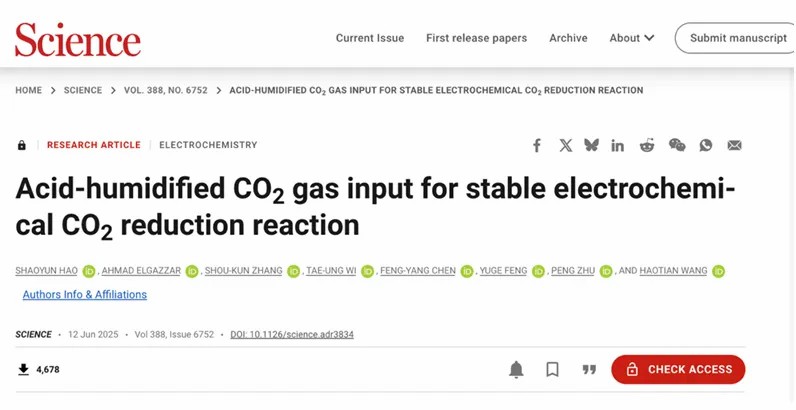Go to First release papers

point(476,38)
